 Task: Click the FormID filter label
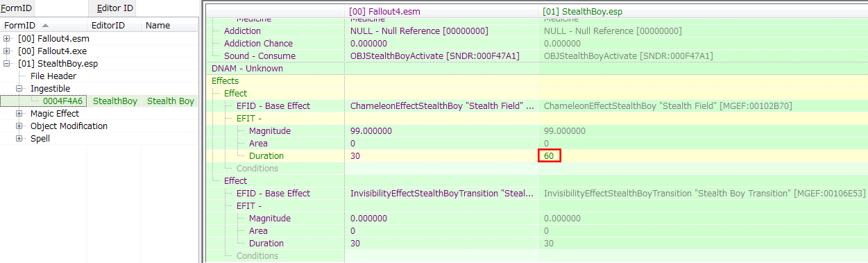point(16,8)
